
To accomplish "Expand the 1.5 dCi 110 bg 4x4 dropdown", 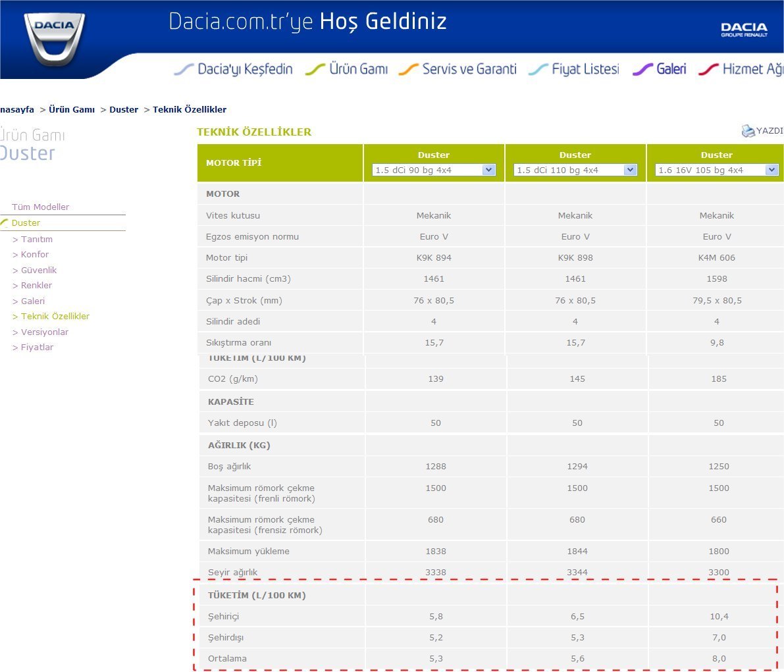I will coord(575,170).
